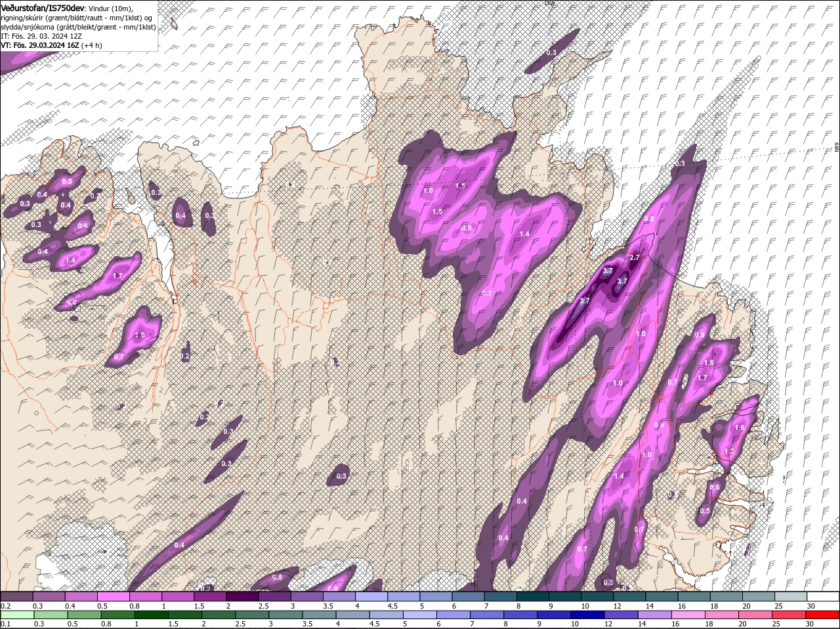Choose upper legend swatch between 0.8 and 1

145,596
